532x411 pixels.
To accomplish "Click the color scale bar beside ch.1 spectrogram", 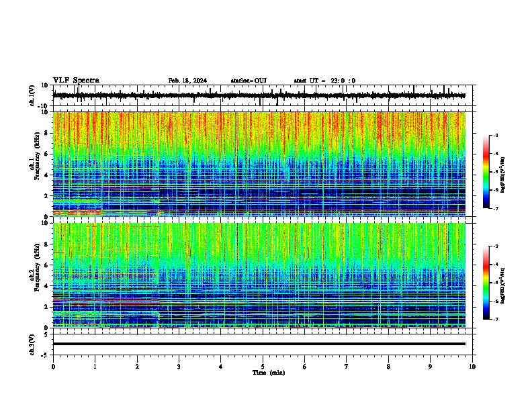I will [x=486, y=172].
